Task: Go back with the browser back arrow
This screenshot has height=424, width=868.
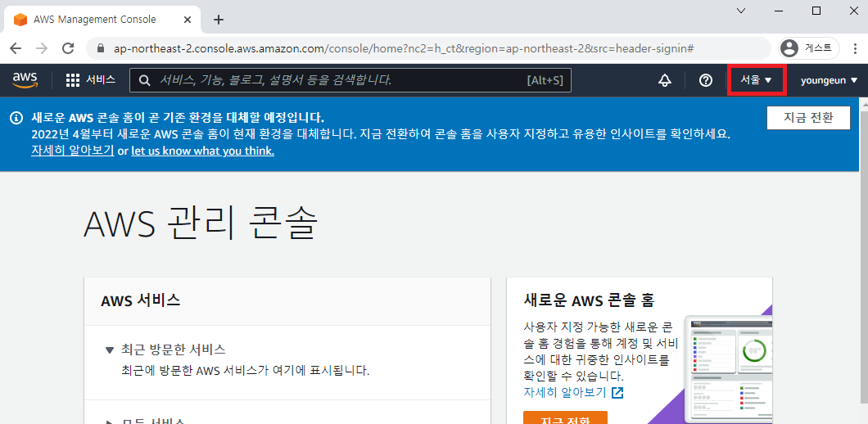Action: coord(16,48)
